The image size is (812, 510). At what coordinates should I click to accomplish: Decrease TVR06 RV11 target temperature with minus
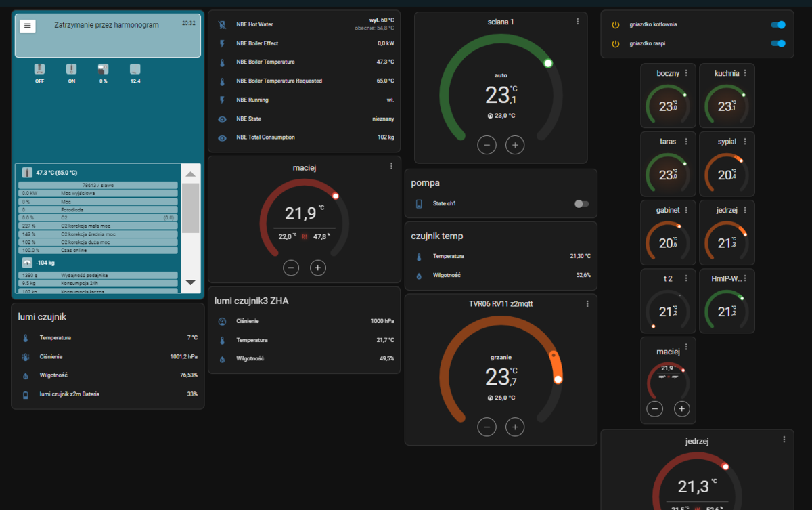tap(487, 427)
